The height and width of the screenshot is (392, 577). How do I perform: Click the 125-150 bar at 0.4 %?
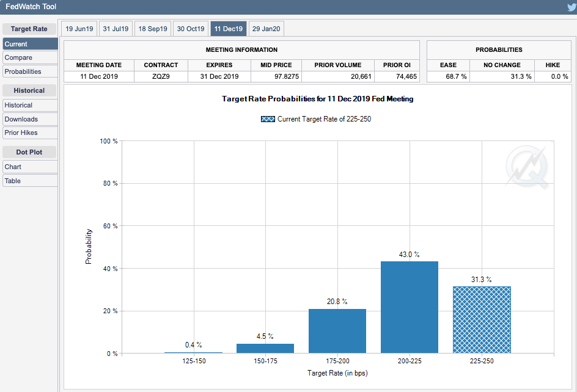coord(194,352)
